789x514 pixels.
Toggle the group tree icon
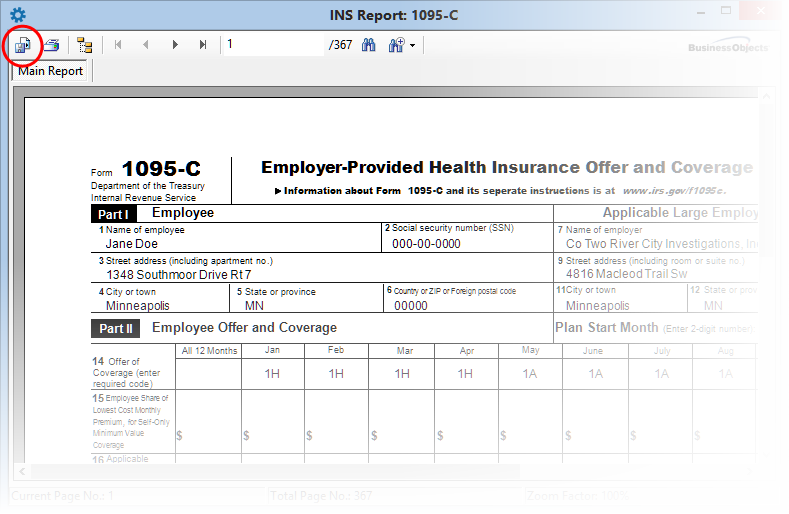pyautogui.click(x=85, y=45)
